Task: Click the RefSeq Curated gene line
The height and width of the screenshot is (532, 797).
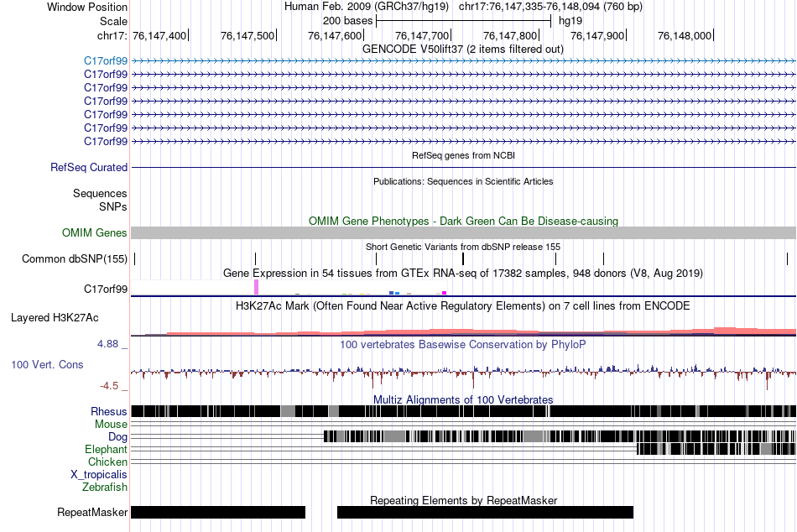Action: [464, 167]
